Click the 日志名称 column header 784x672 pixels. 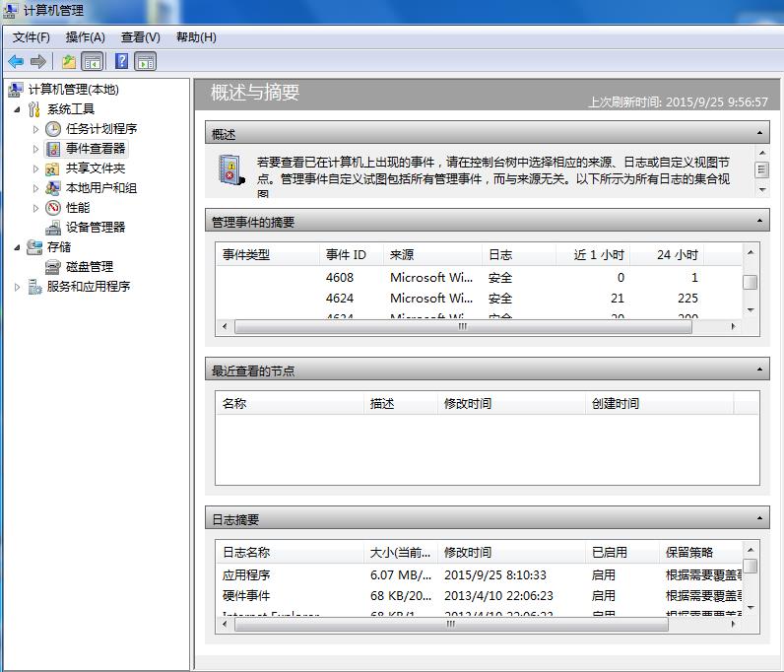[x=246, y=553]
